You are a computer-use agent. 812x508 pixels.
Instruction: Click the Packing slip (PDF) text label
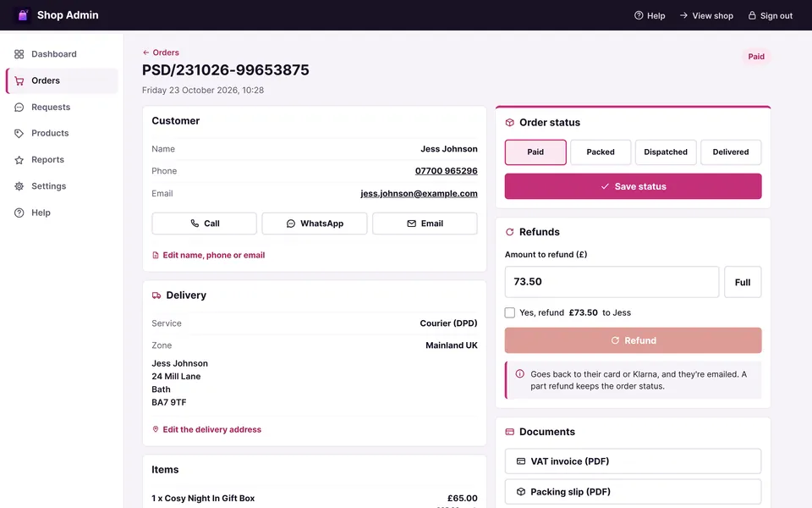click(570, 492)
